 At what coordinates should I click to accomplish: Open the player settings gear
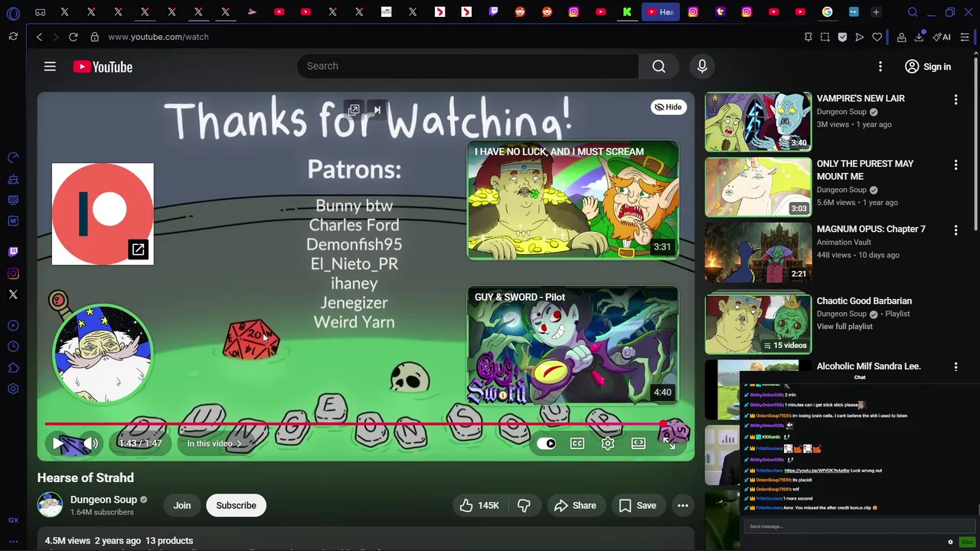608,443
